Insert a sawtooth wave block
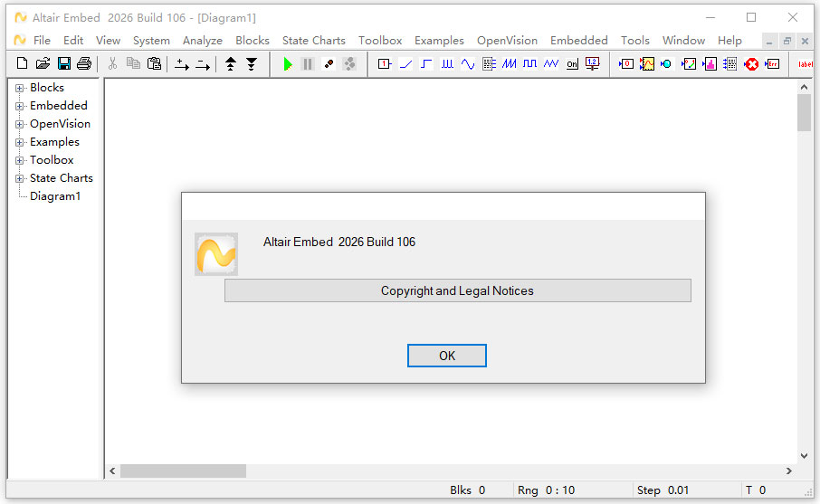Viewport: 820px width, 504px height. coord(510,63)
